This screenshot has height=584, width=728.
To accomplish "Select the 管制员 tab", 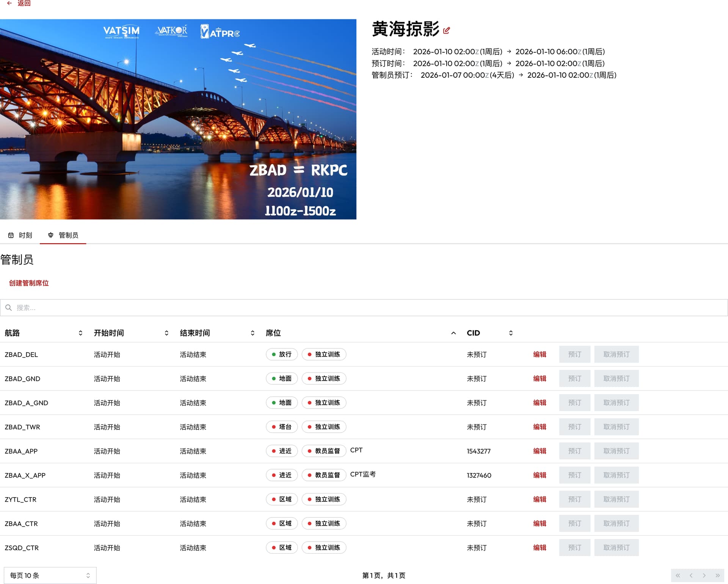I will click(63, 235).
